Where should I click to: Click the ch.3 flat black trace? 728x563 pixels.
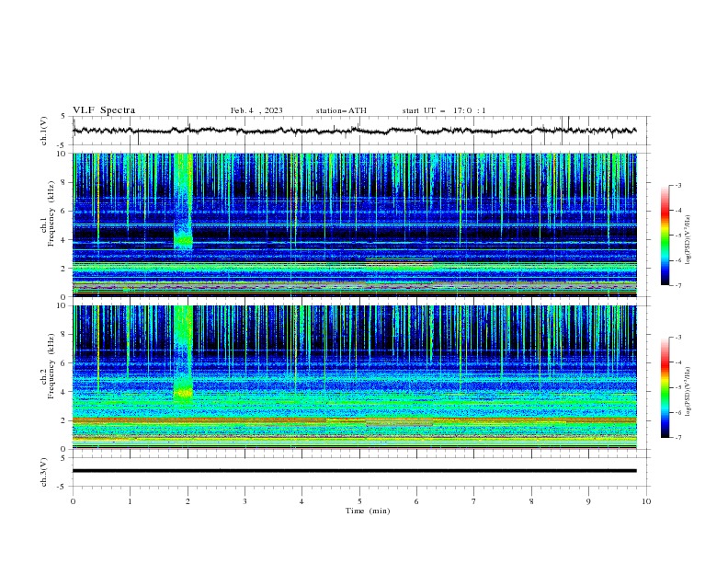tap(354, 471)
